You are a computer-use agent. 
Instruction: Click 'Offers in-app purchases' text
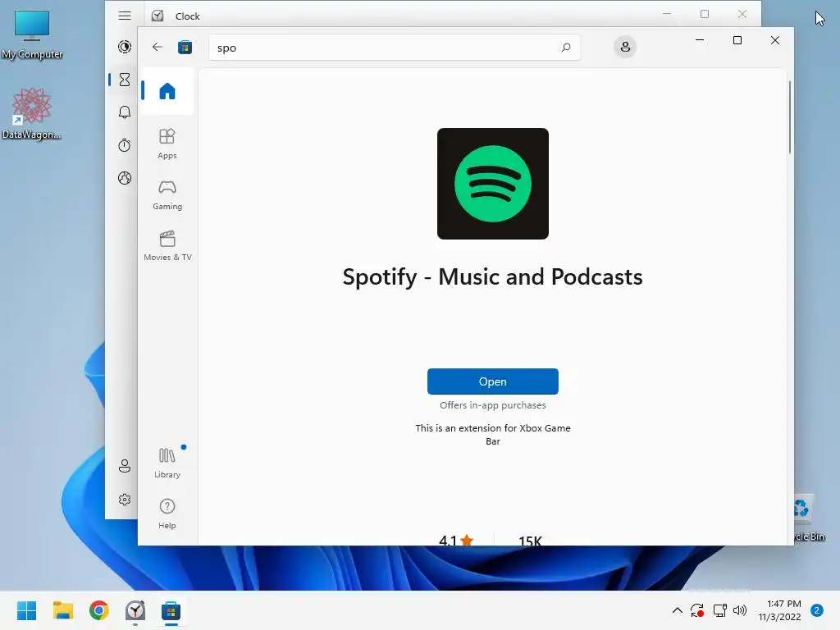click(493, 405)
